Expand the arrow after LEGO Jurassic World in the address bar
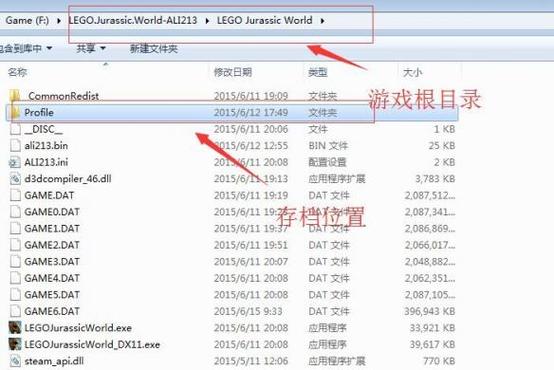The image size is (554, 370). 322,21
